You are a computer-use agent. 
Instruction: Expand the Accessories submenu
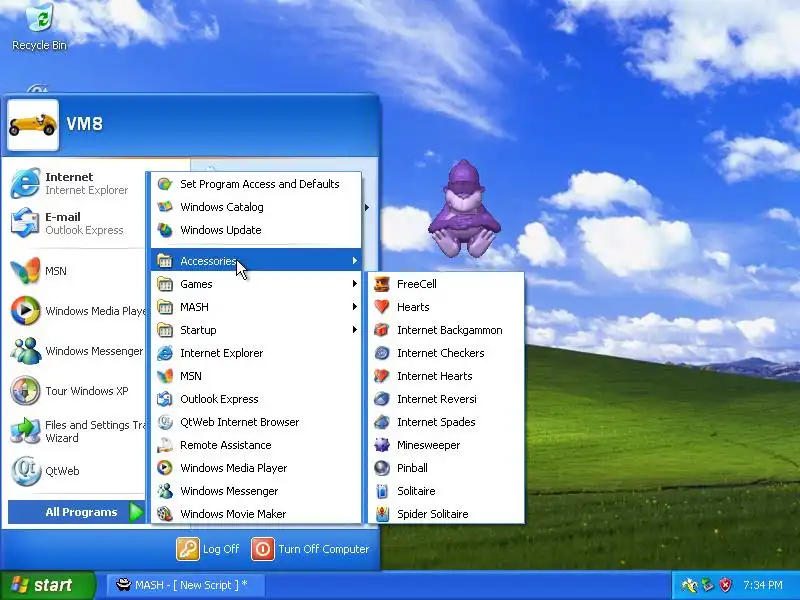click(256, 261)
